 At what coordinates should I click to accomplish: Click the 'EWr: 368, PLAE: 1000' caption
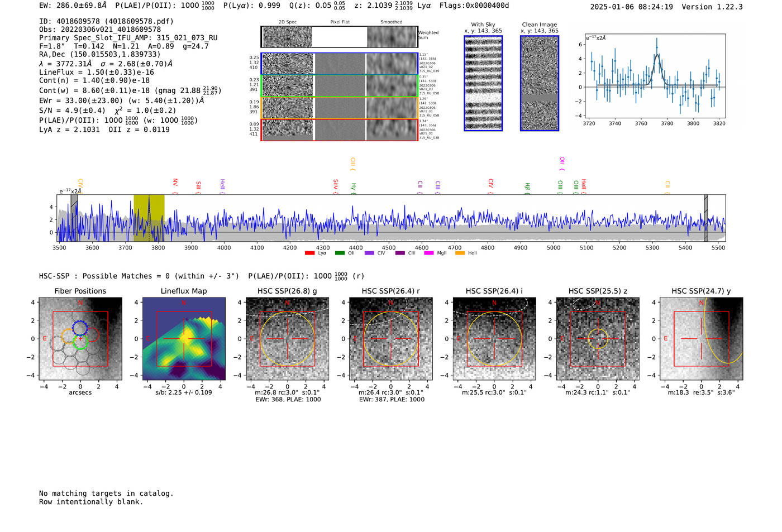288,400
